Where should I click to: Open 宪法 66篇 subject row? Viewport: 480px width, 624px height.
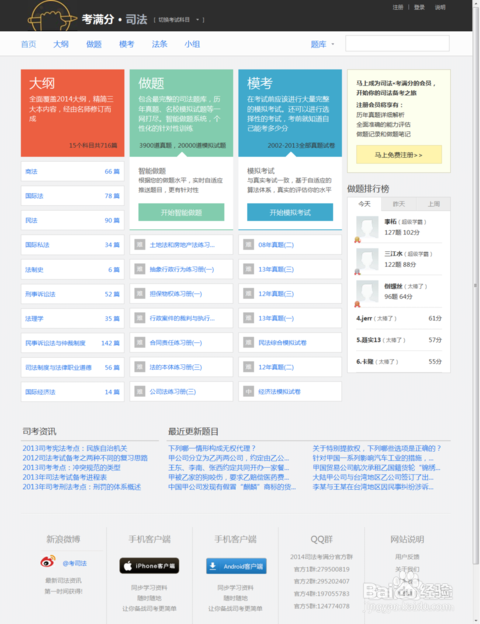coord(72,172)
